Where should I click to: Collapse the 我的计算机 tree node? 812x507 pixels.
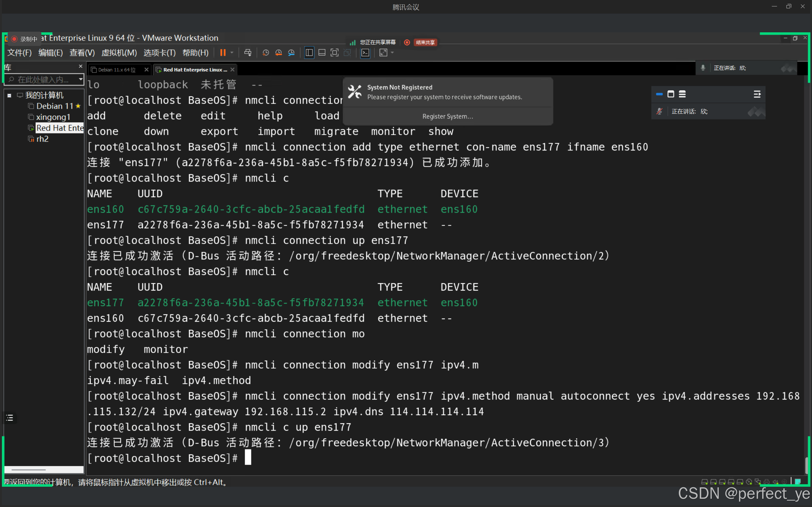[x=10, y=96]
